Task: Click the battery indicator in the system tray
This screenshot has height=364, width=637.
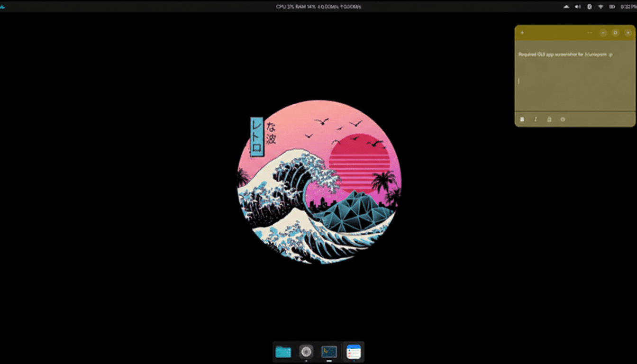Action: [x=612, y=7]
